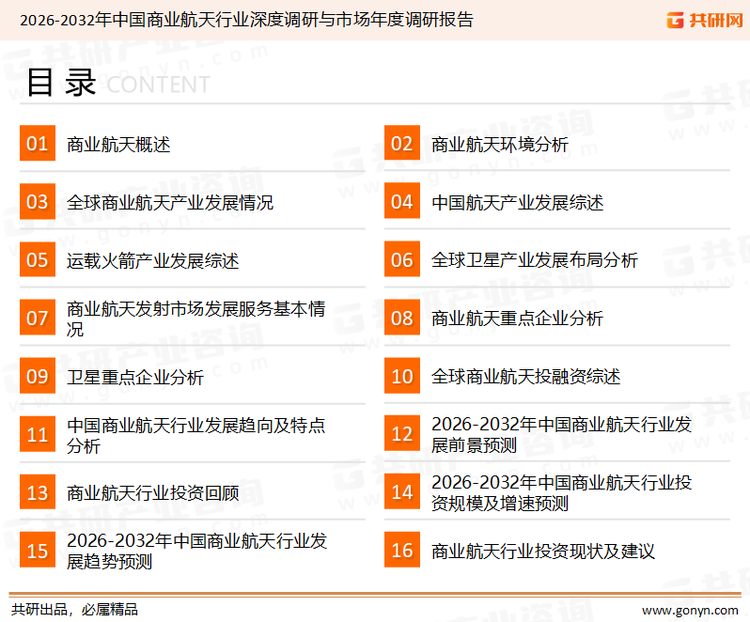Open 行业发展趋势预测 chapter 15

pos(197,551)
